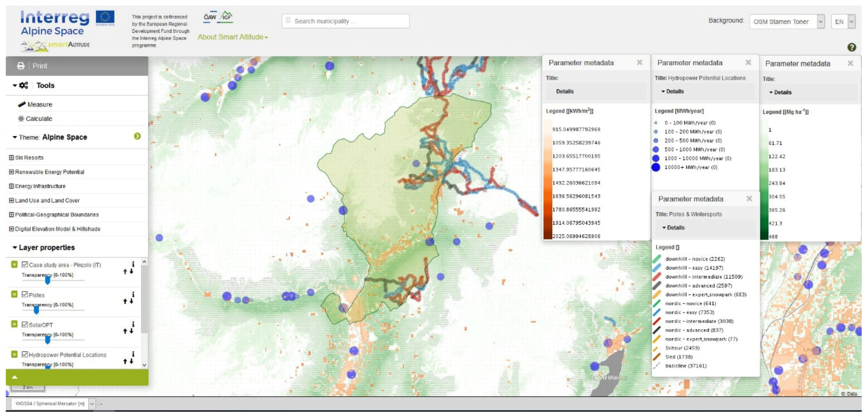Screen dimensions: 868x417
Task: Click the Pistes transparency slider handle
Action: tap(36, 310)
